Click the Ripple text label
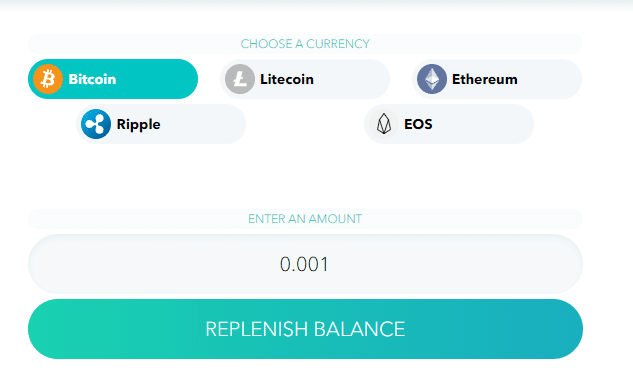This screenshot has width=633, height=390. 138,124
